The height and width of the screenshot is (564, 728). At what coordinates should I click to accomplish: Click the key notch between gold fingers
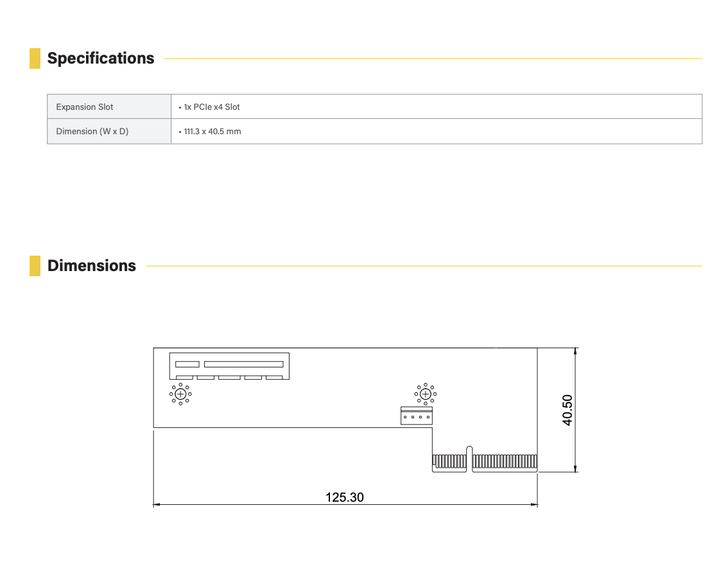[x=469, y=458]
